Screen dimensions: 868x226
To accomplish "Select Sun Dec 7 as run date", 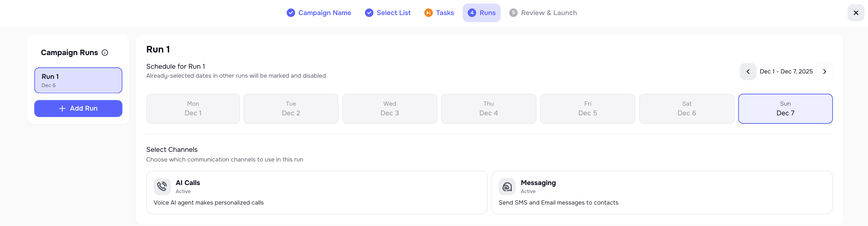I will pyautogui.click(x=785, y=109).
